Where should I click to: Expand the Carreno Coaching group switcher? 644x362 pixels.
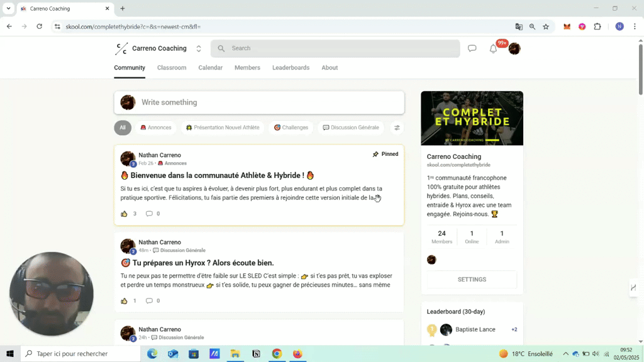(x=199, y=48)
